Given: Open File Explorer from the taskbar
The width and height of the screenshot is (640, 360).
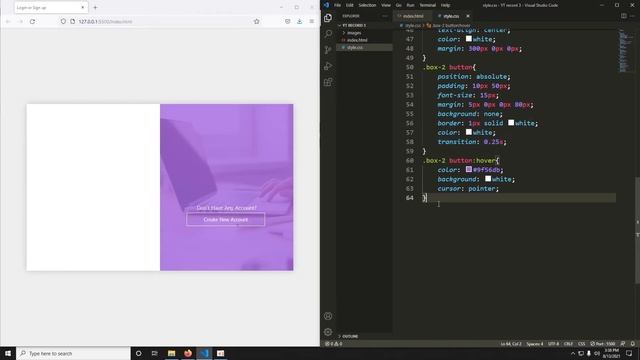Looking at the screenshot, I should [x=171, y=353].
